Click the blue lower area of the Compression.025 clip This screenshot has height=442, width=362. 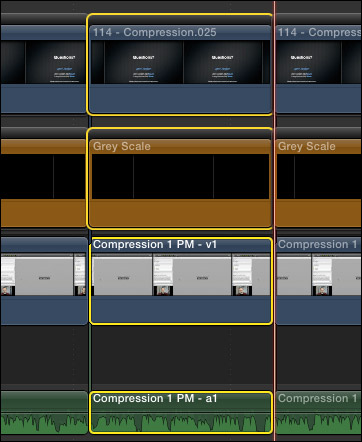(x=180, y=98)
